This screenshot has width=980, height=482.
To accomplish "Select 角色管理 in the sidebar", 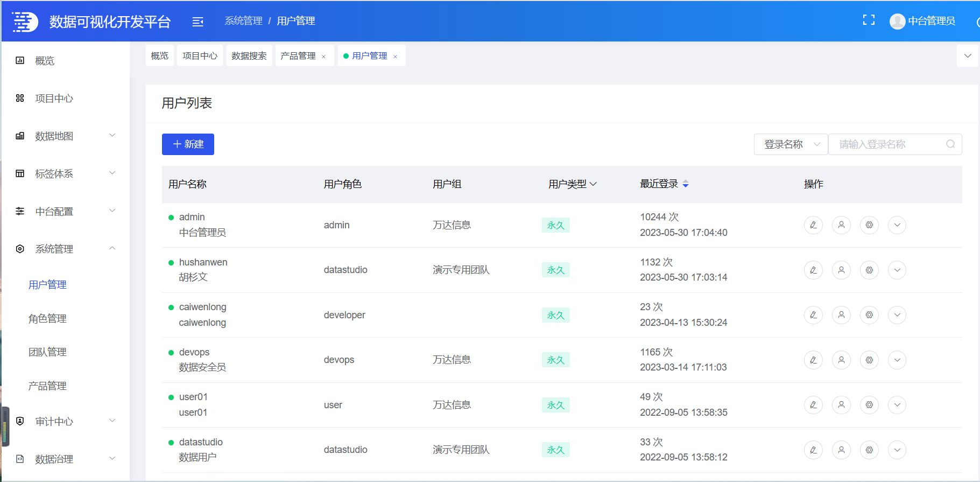I will (x=47, y=319).
